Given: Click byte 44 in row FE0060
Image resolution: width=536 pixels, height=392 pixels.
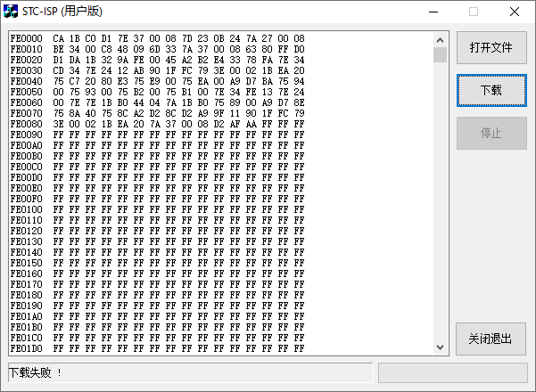Looking at the screenshot, I should tap(139, 102).
